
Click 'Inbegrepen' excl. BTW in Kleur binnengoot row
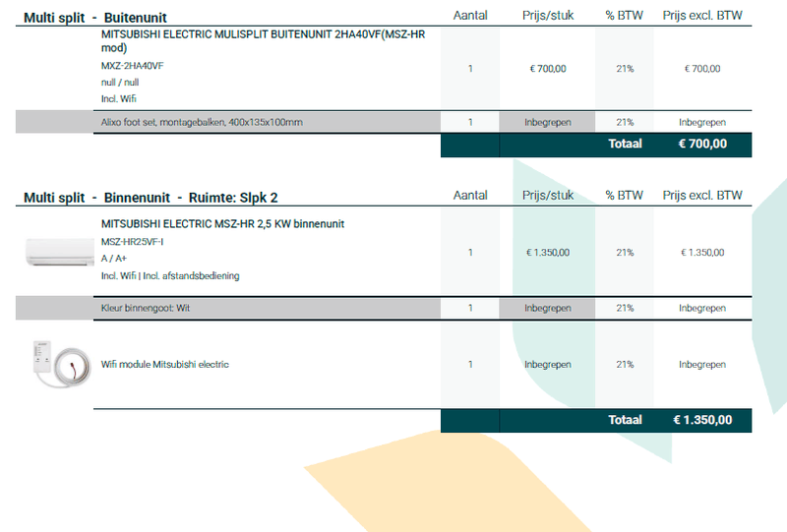pos(702,308)
